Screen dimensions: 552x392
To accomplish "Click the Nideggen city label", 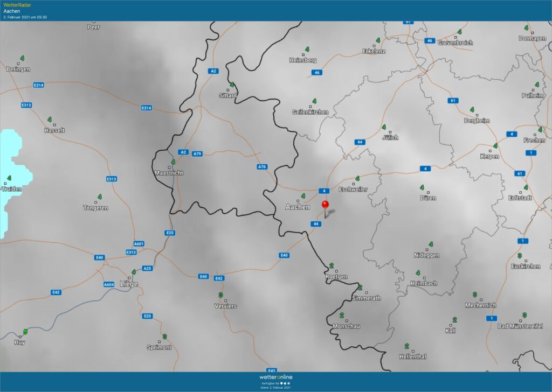I will coord(426,255).
